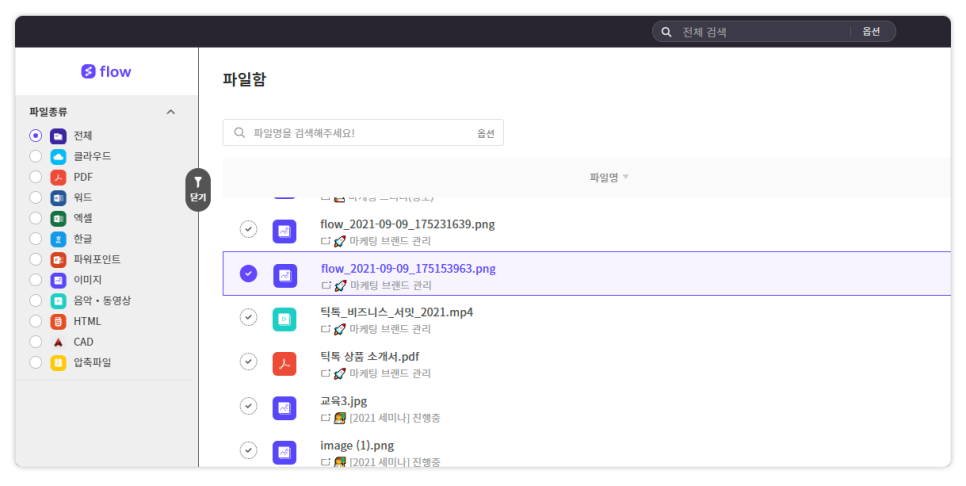Viewport: 966px width, 486px height.
Task: Click the Excel file type icon
Action: (58, 218)
